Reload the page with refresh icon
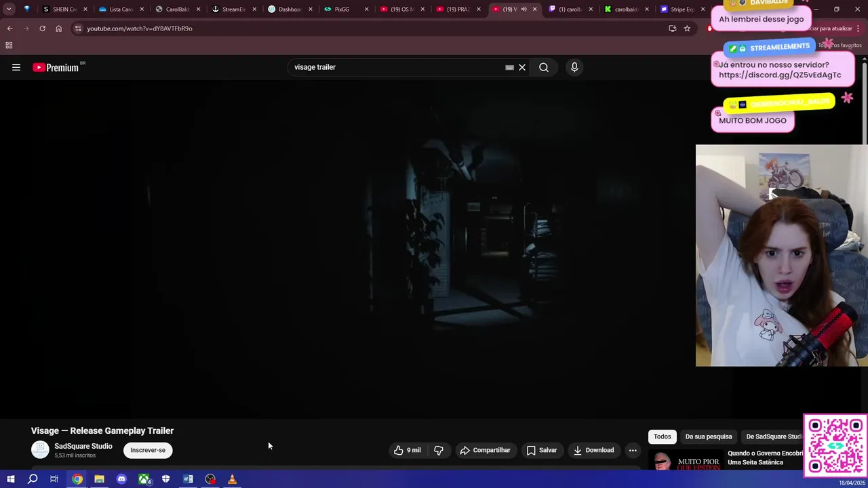This screenshot has height=488, width=868. point(42,28)
